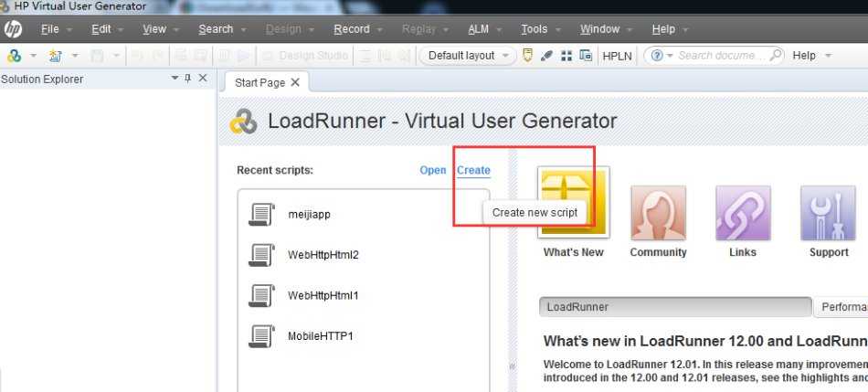Click the HPLN toolbar button
868x392 pixels.
pos(617,56)
